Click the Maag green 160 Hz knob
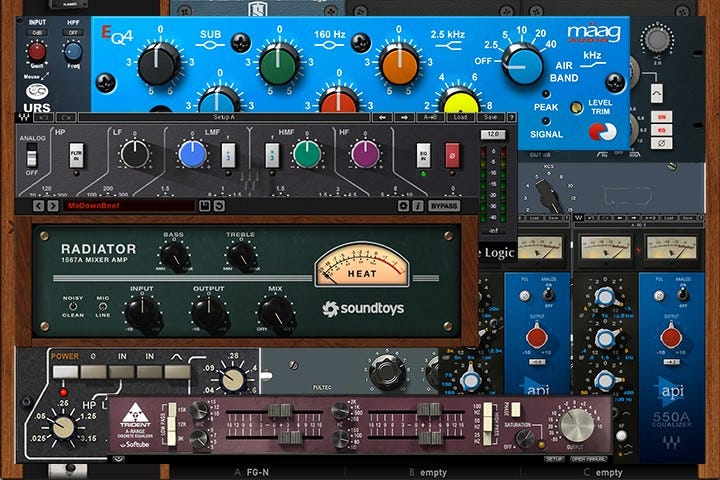Image resolution: width=720 pixels, height=480 pixels. [279, 63]
